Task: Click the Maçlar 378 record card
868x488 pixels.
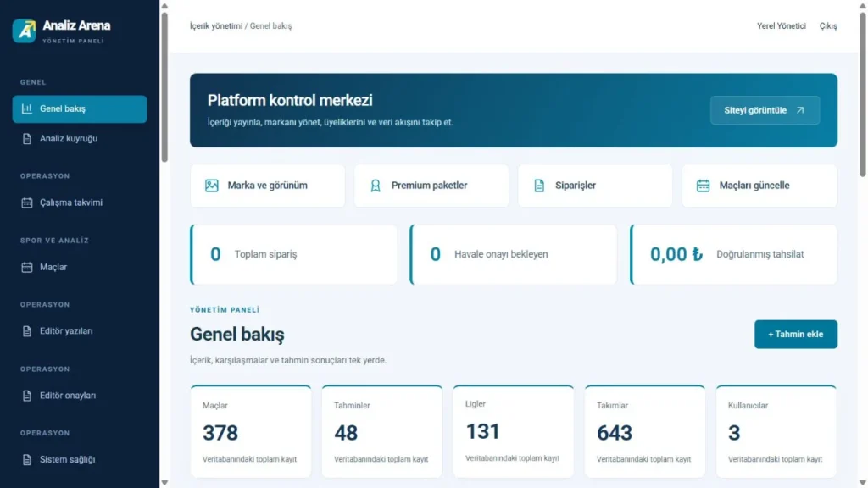Action: (x=251, y=431)
